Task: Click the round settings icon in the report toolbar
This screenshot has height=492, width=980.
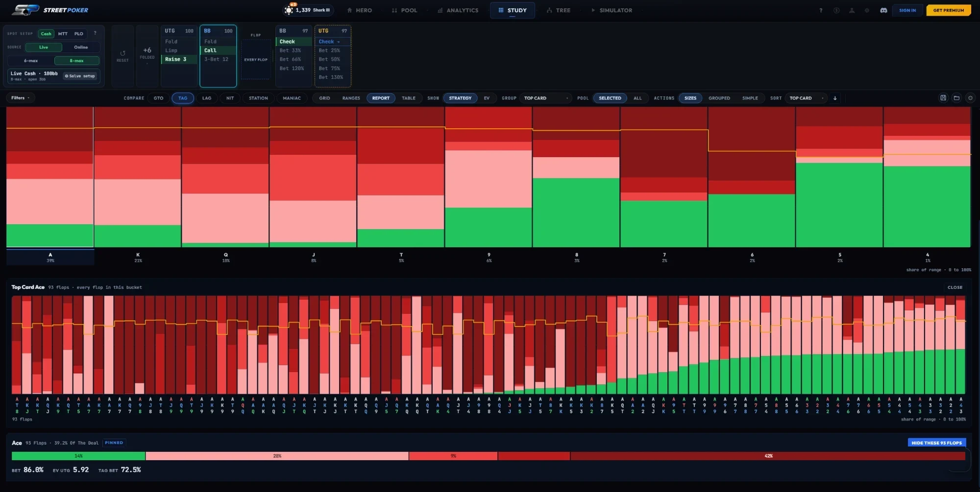Action: click(970, 98)
